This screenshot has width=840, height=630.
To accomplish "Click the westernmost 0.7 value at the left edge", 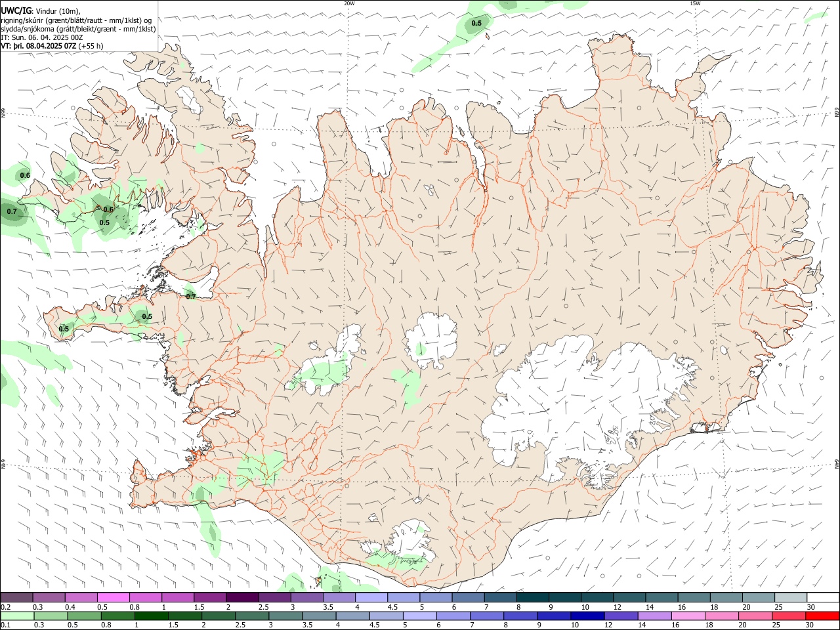I will tap(12, 211).
